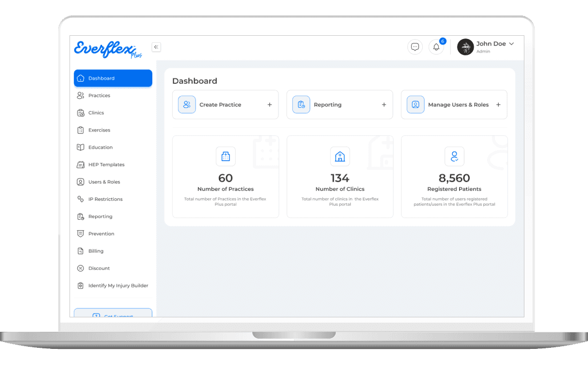Open Education in the sidebar
Image resolution: width=588 pixels, height=374 pixels.
pyautogui.click(x=113, y=147)
